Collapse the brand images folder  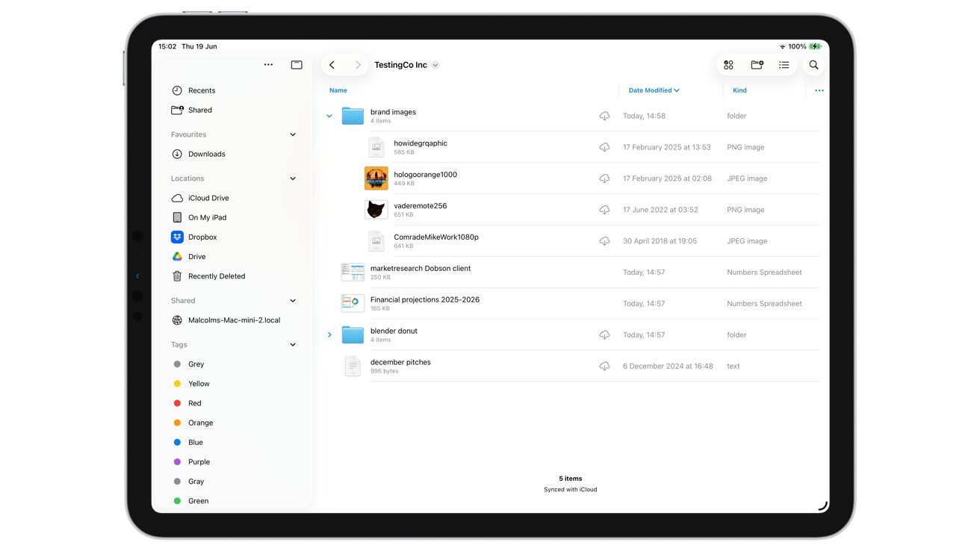click(x=329, y=116)
